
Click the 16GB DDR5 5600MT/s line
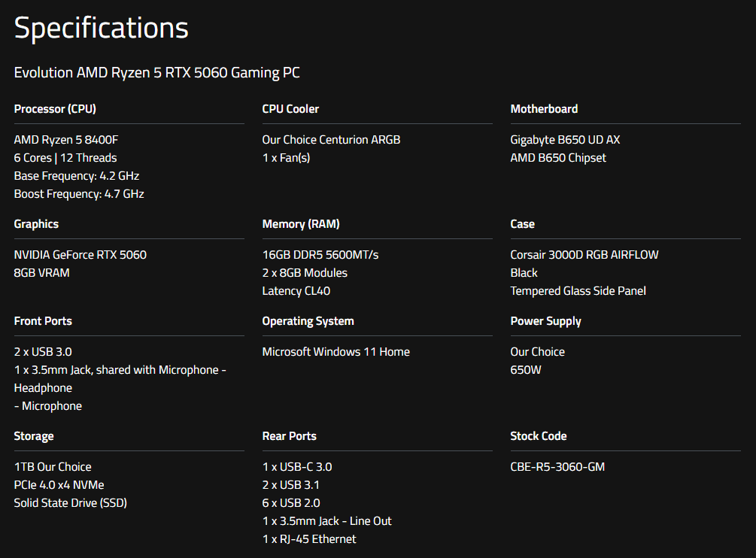pyautogui.click(x=320, y=255)
